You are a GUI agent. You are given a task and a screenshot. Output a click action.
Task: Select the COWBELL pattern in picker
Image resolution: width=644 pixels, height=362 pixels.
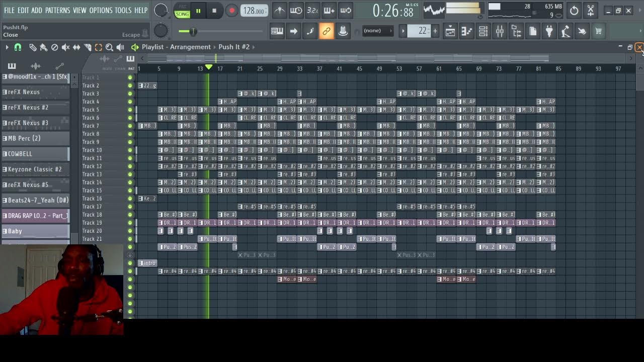click(35, 154)
